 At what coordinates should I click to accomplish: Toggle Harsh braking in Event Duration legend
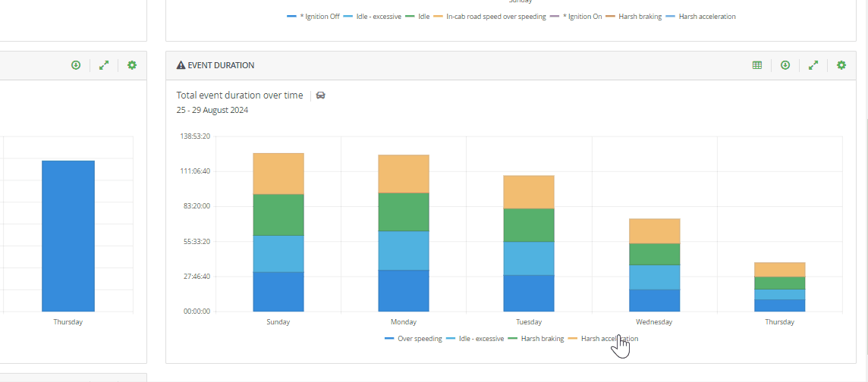(536, 338)
